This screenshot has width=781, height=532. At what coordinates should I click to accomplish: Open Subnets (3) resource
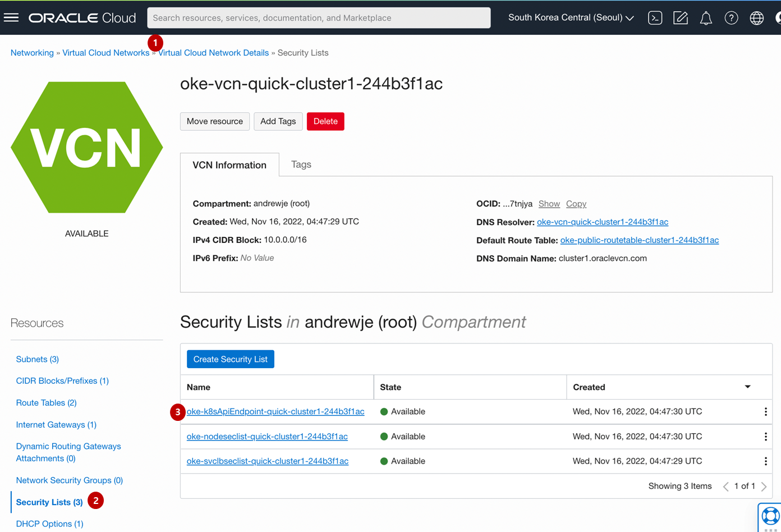38,359
